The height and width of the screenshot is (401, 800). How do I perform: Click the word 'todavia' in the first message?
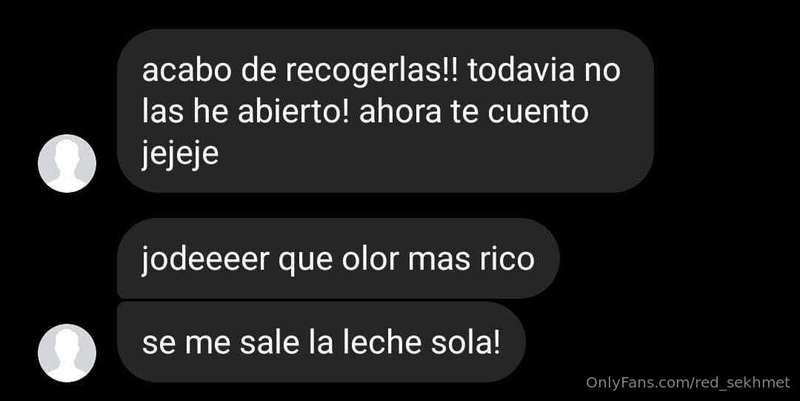click(x=517, y=70)
